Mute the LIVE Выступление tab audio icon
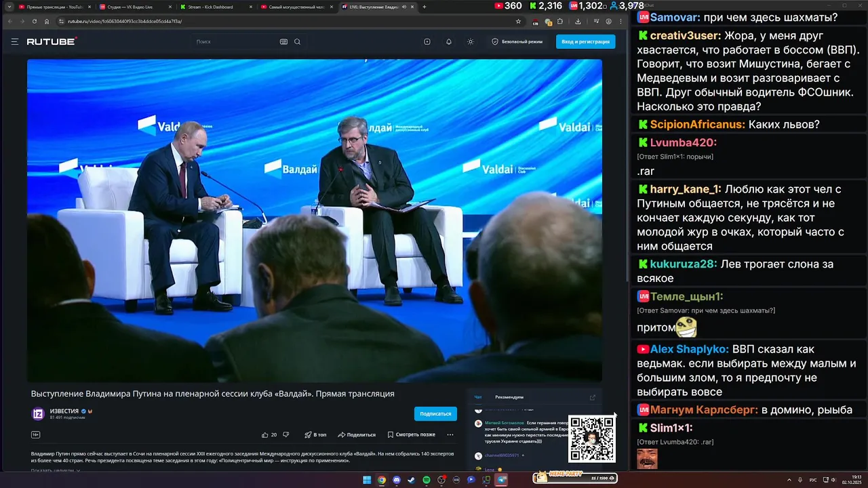The height and width of the screenshot is (488, 868). (x=404, y=7)
